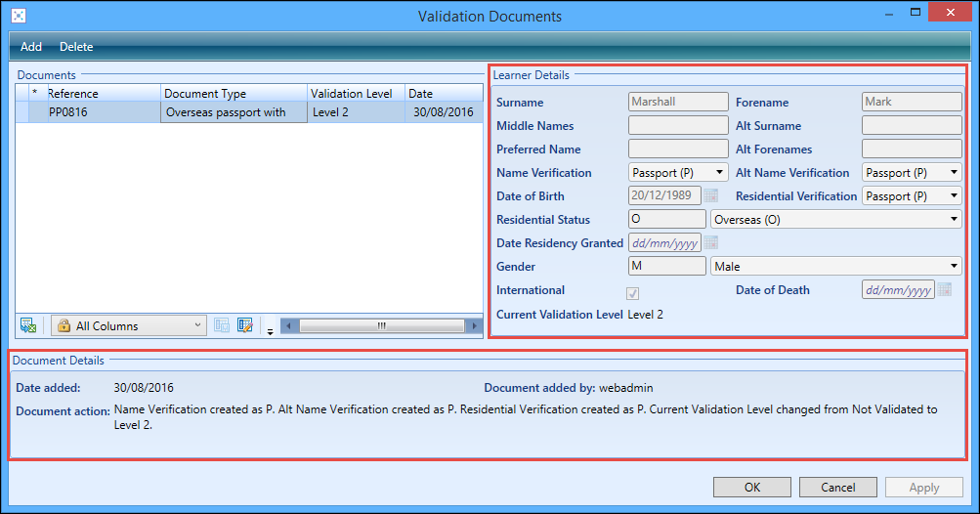Click the Forename field containing Mark

pyautogui.click(x=912, y=102)
